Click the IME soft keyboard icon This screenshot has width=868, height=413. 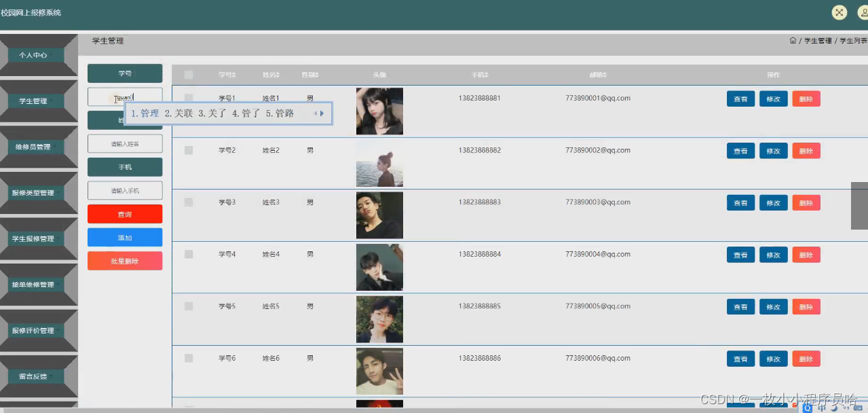coord(858,408)
